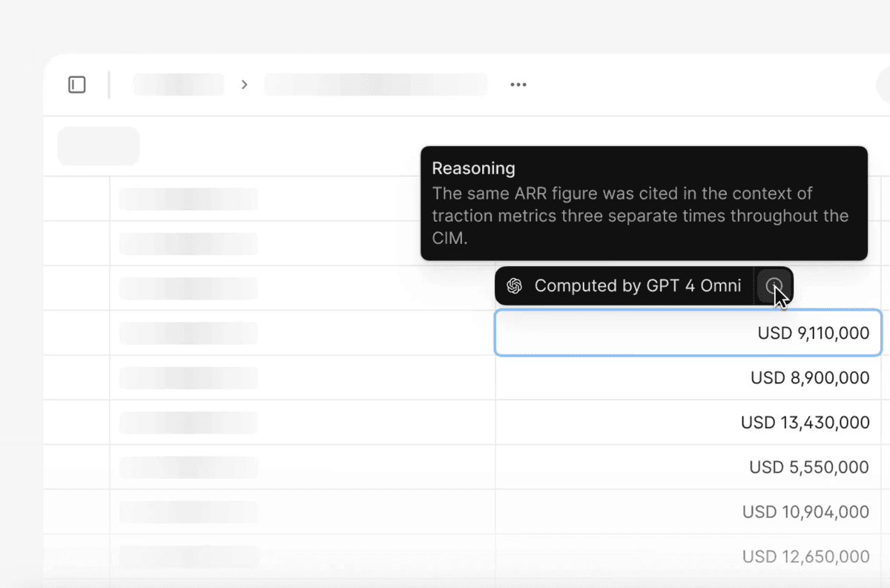The height and width of the screenshot is (588, 890).
Task: Open the second, longer breadcrumb item
Action: click(x=375, y=85)
